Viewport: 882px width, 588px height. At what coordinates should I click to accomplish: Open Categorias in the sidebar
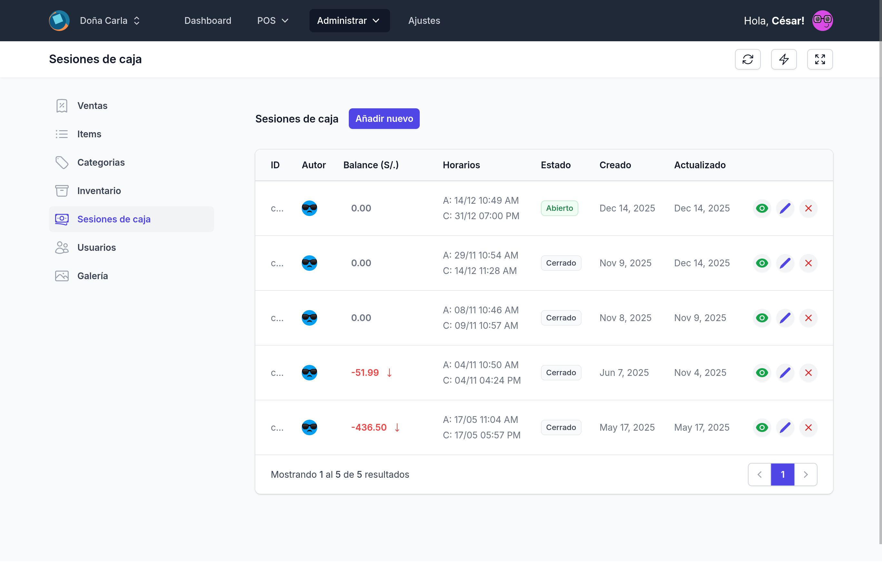(x=131, y=162)
